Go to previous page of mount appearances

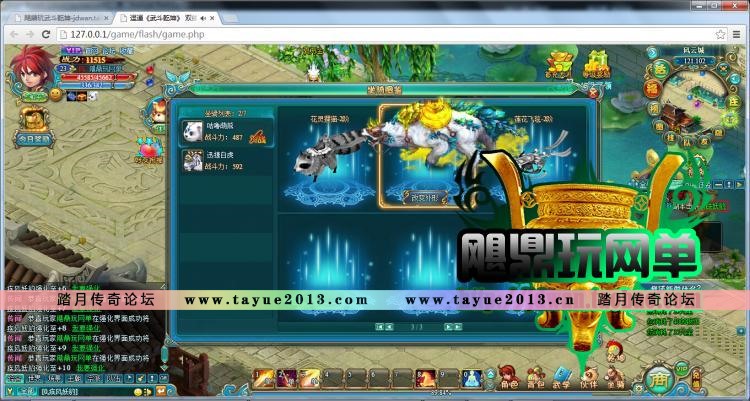click(390, 327)
